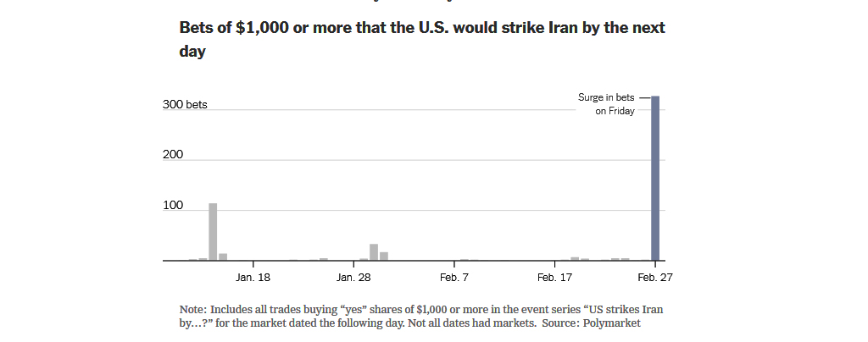
Task: Click the '200' y-axis label
Action: (x=173, y=155)
